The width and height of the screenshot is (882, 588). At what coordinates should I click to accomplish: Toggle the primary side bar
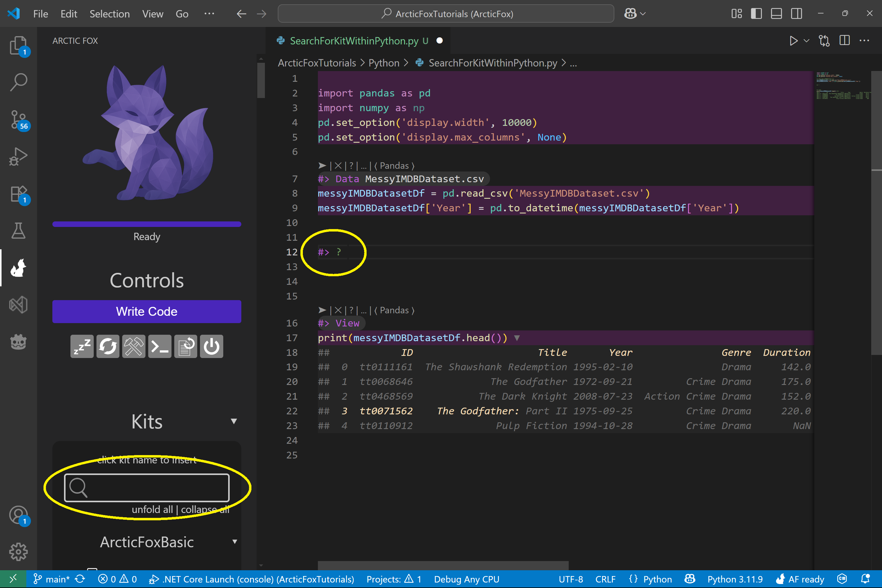pos(756,13)
